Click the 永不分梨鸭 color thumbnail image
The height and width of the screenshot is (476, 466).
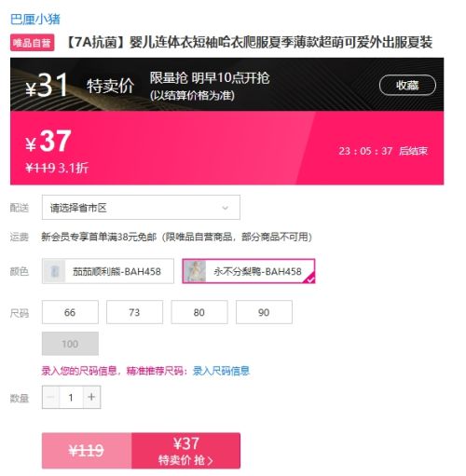195,271
